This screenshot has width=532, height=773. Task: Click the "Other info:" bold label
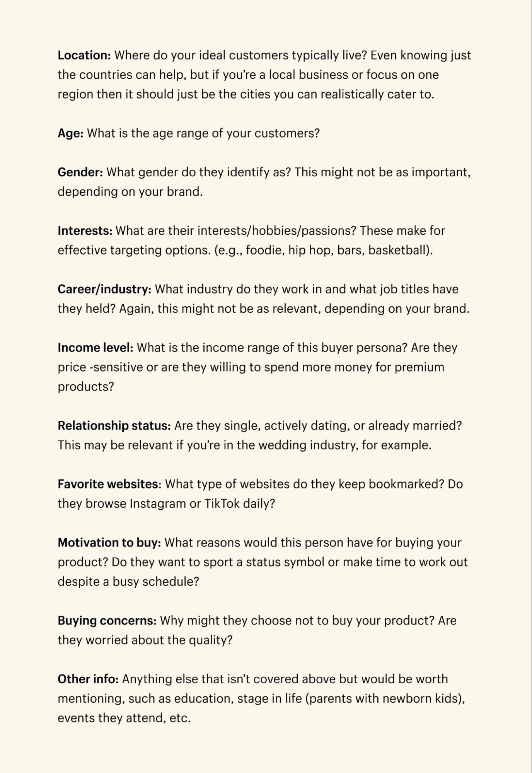(88, 679)
